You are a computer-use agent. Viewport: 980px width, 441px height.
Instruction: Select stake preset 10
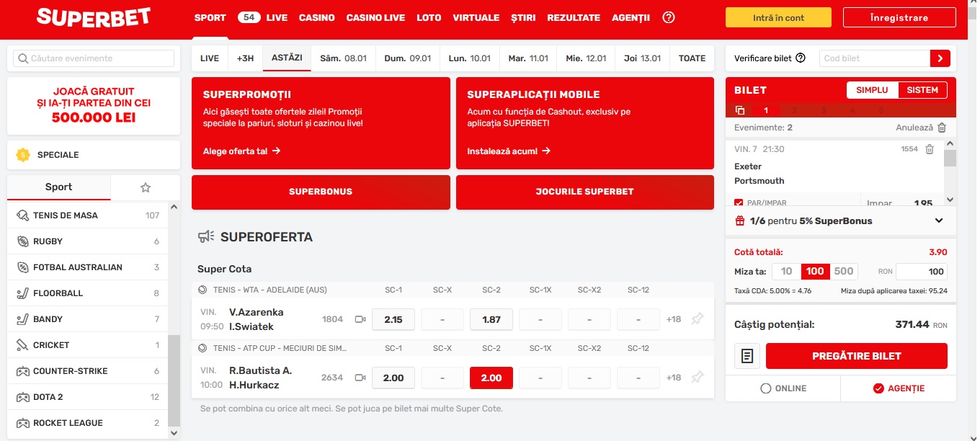786,272
